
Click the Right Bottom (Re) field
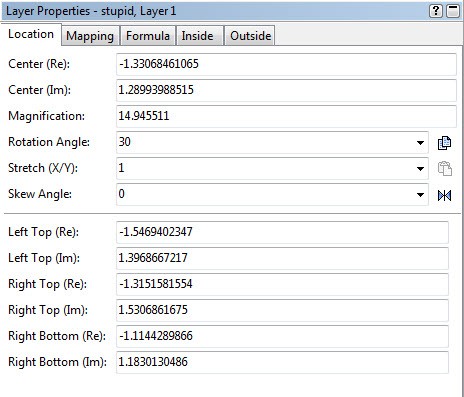pos(282,336)
